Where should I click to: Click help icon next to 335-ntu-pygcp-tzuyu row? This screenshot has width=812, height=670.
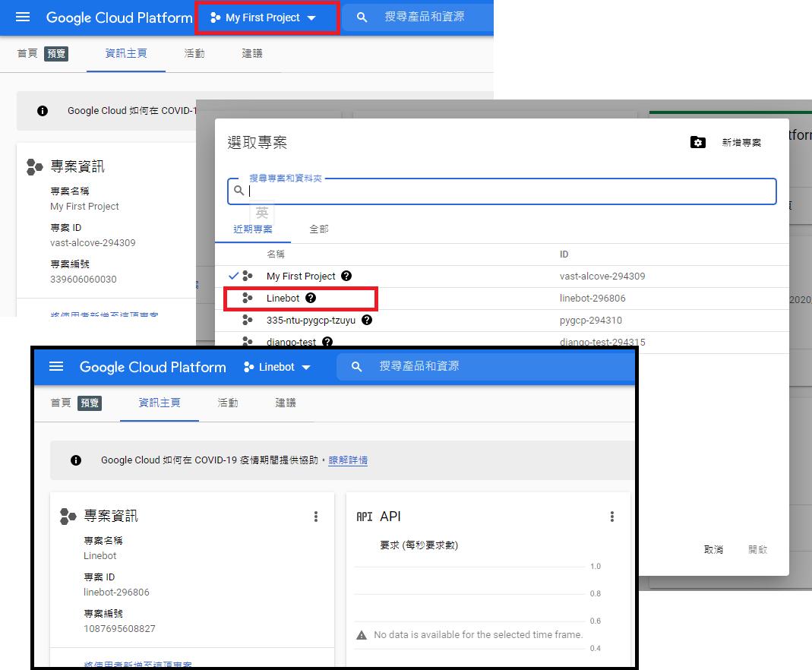pos(367,320)
